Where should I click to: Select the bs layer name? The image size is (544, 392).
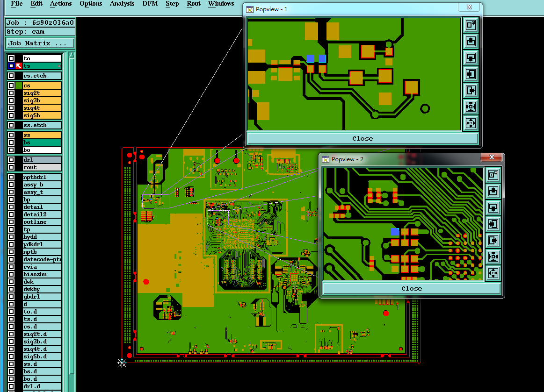(42, 143)
